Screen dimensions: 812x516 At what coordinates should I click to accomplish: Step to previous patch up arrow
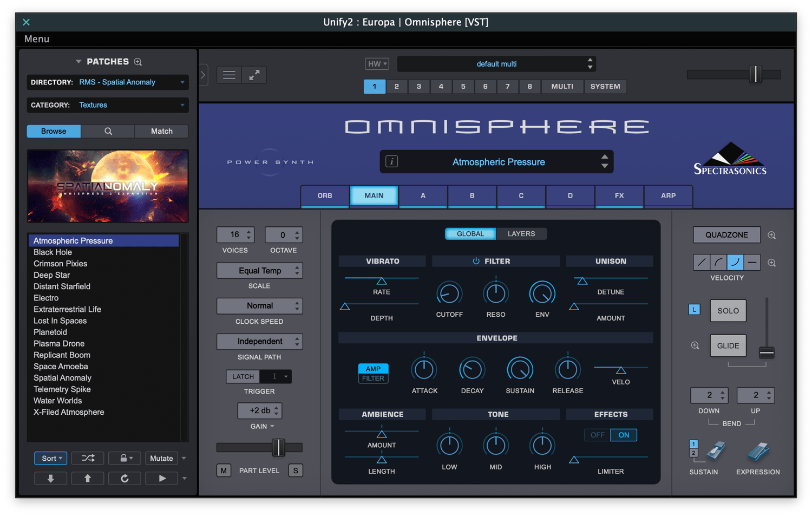[87, 478]
